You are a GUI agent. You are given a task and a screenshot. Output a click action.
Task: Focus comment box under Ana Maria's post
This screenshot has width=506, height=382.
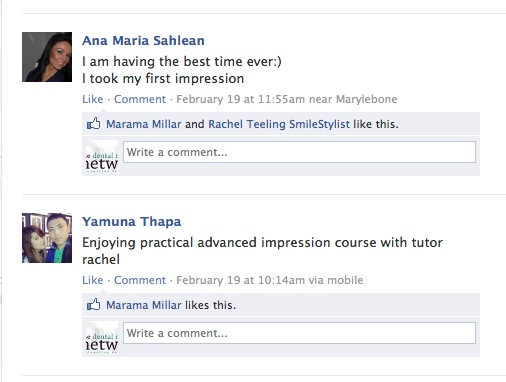pos(299,152)
